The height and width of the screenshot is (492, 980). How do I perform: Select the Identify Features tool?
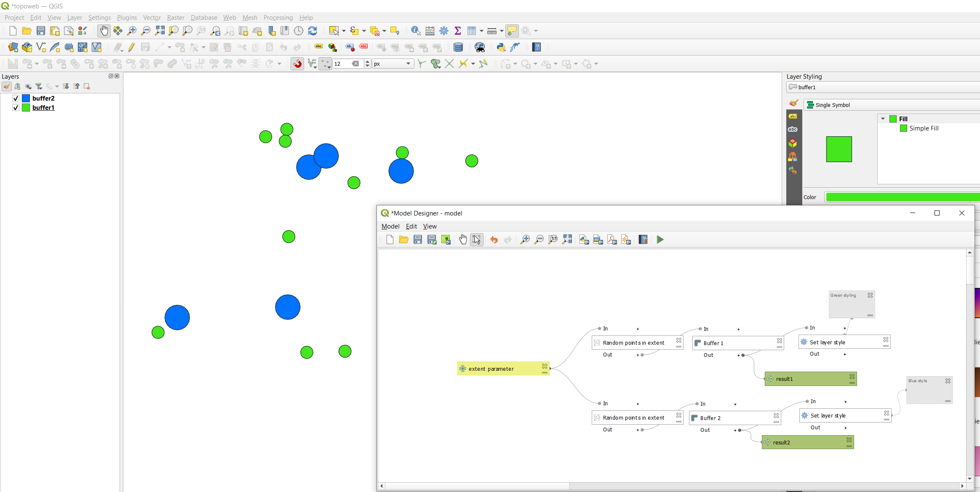coord(416,31)
